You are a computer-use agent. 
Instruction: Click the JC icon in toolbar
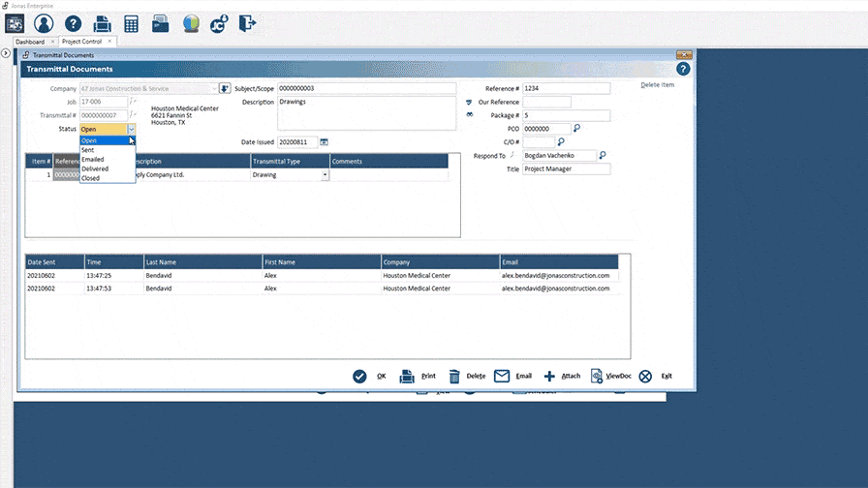coord(219,24)
